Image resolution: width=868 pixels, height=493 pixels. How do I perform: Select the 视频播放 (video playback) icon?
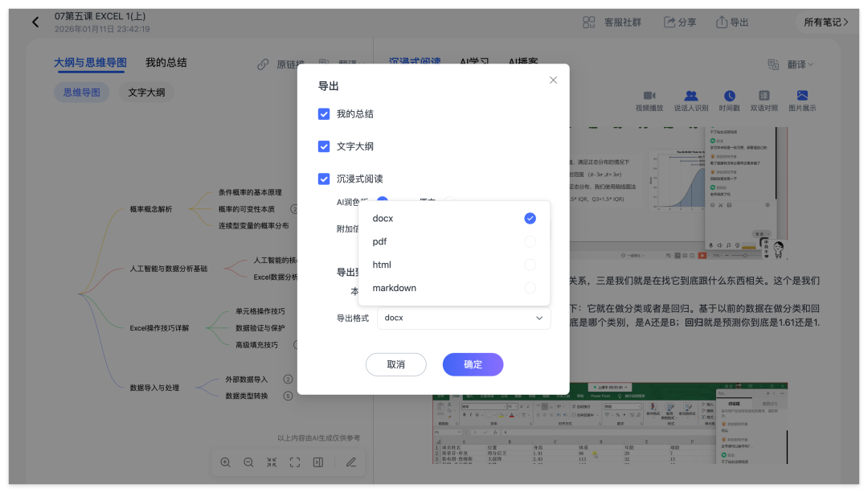click(649, 101)
